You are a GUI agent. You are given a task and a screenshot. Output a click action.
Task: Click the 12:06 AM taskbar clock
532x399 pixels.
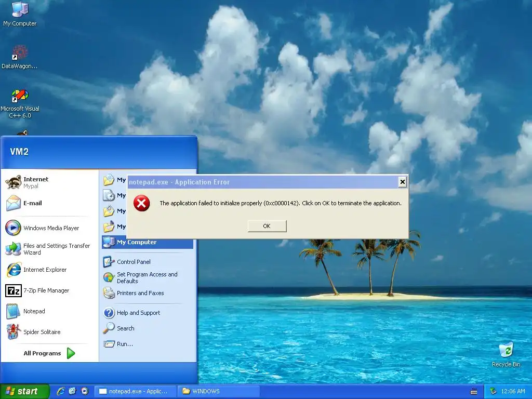(513, 391)
